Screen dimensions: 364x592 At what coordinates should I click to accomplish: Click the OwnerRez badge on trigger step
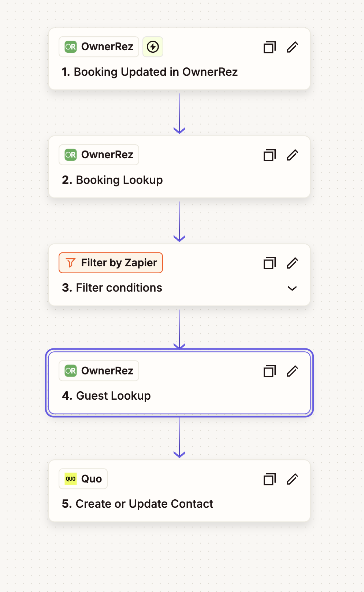pos(99,47)
